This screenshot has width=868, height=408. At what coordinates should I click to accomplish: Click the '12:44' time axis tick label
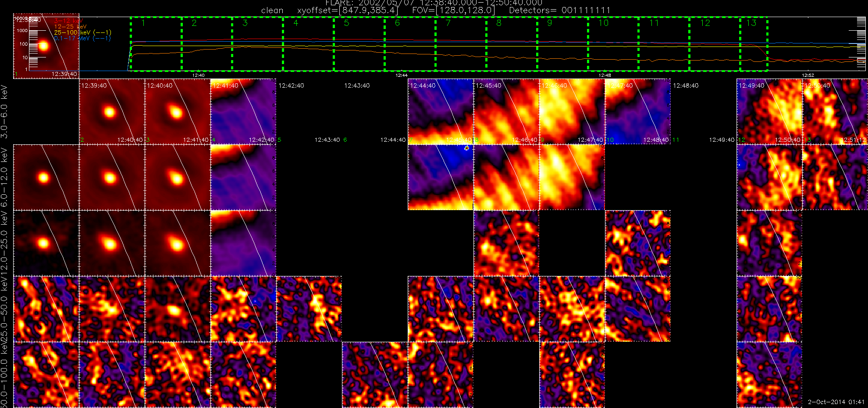pyautogui.click(x=402, y=75)
